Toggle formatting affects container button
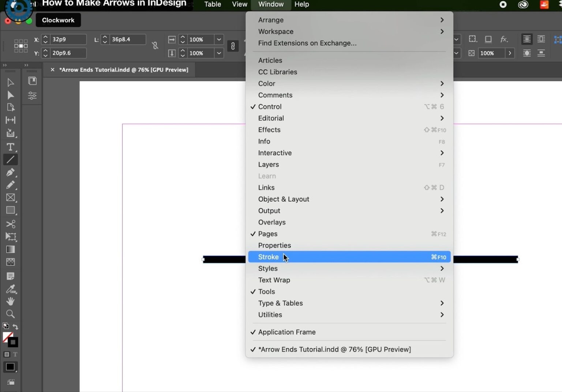 point(7,354)
